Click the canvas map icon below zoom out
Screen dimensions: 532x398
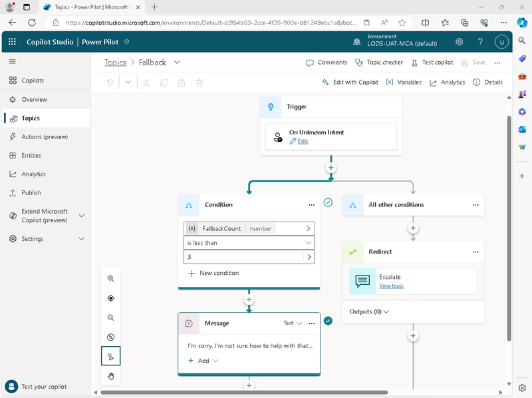[x=110, y=337]
